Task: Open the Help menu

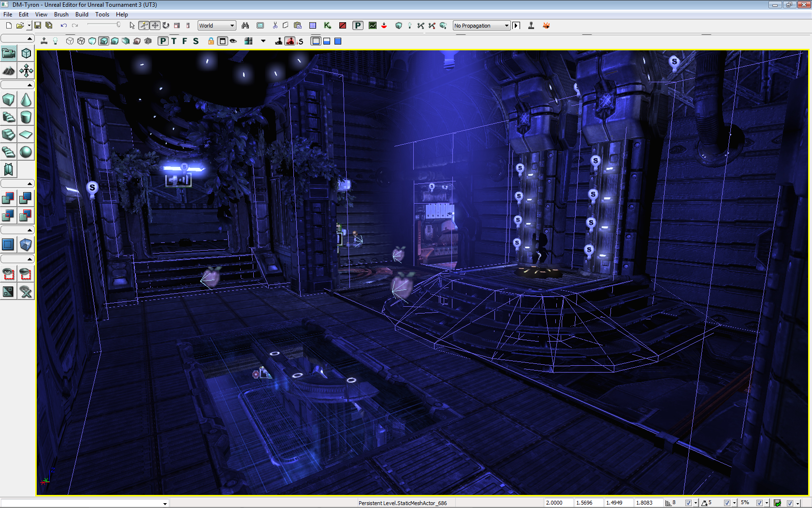Action: (x=122, y=15)
